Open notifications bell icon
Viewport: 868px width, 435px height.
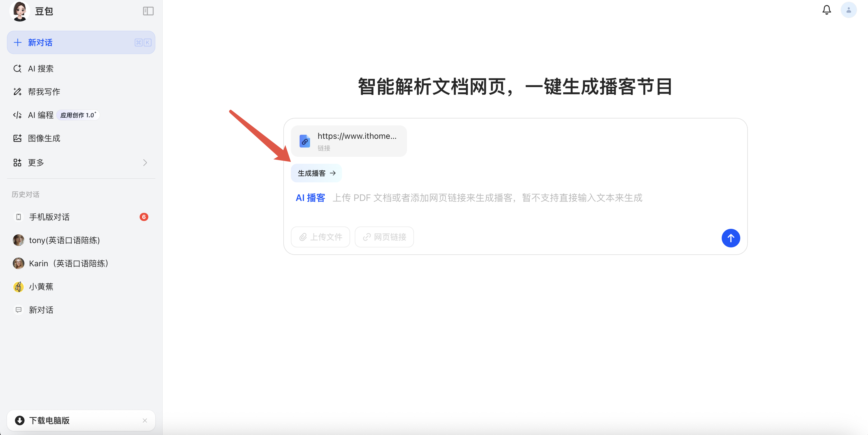[x=826, y=10]
